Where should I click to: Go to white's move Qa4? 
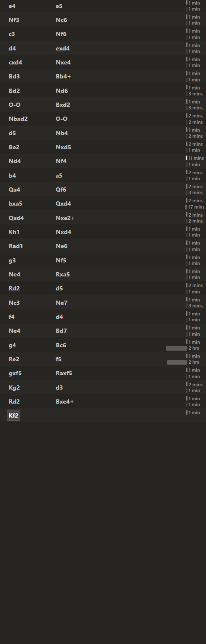(x=14, y=190)
